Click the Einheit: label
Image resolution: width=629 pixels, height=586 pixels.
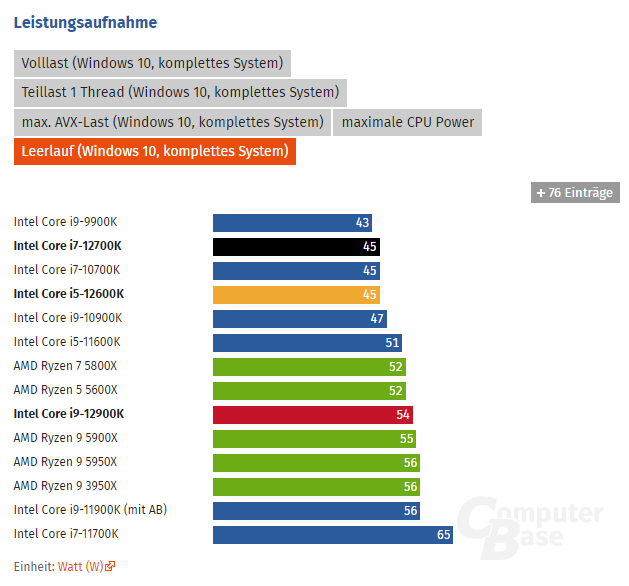click(x=34, y=566)
